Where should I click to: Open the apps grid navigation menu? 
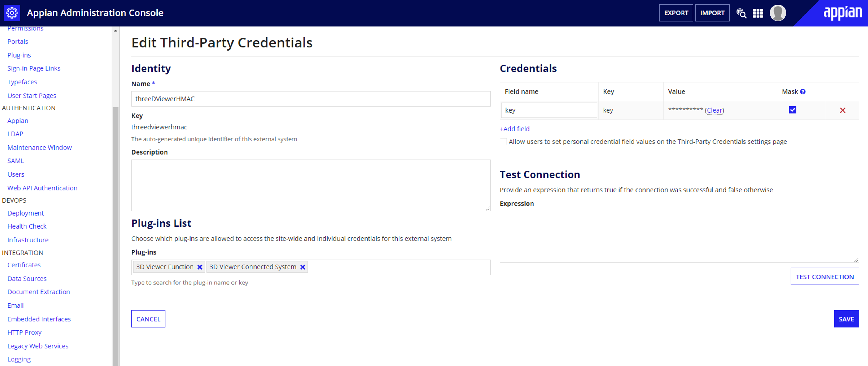(x=758, y=13)
